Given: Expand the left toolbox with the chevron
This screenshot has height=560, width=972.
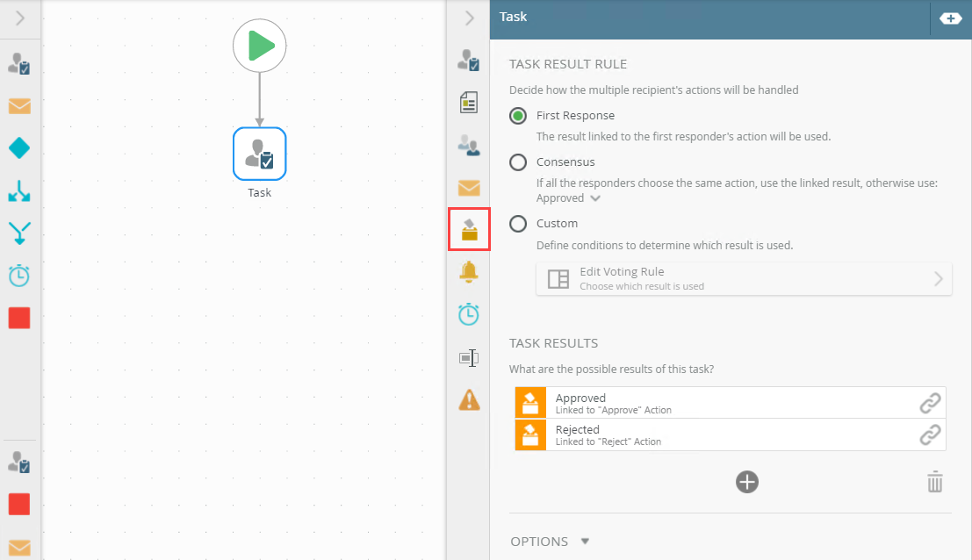Looking at the screenshot, I should point(20,18).
